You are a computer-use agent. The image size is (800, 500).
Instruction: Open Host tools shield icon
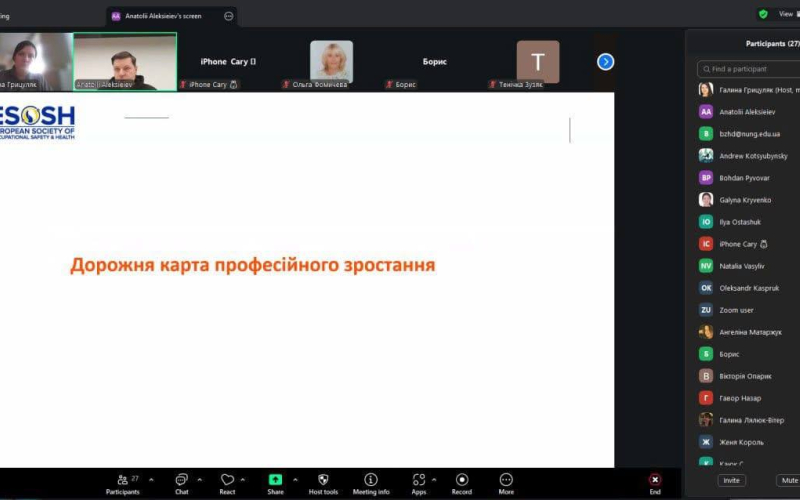tap(323, 480)
